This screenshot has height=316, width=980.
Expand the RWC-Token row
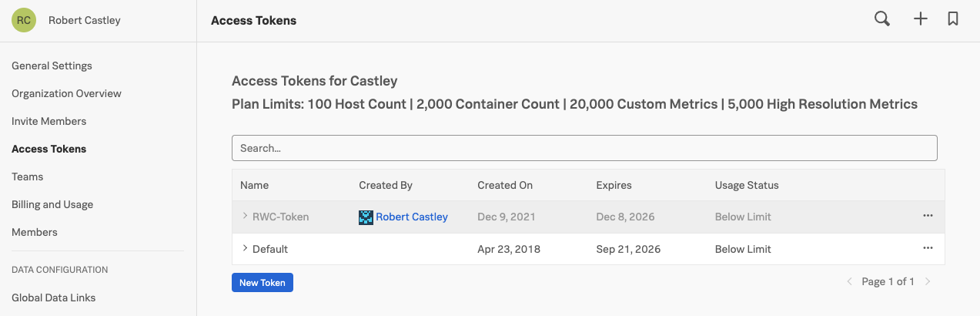(x=245, y=217)
